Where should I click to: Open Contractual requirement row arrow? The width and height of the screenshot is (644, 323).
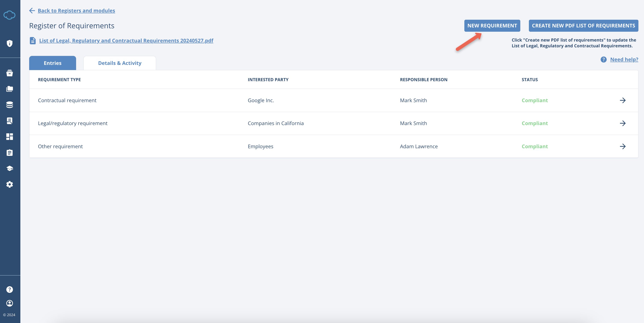point(623,100)
